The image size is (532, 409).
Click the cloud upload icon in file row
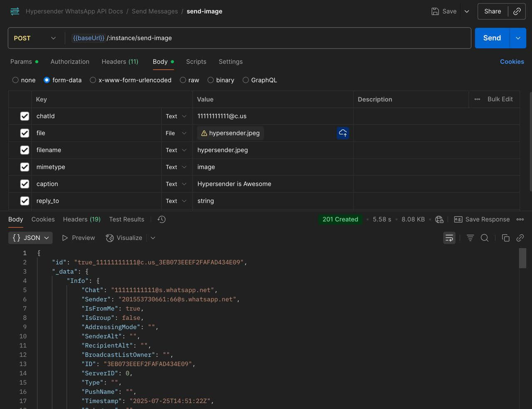click(x=343, y=133)
